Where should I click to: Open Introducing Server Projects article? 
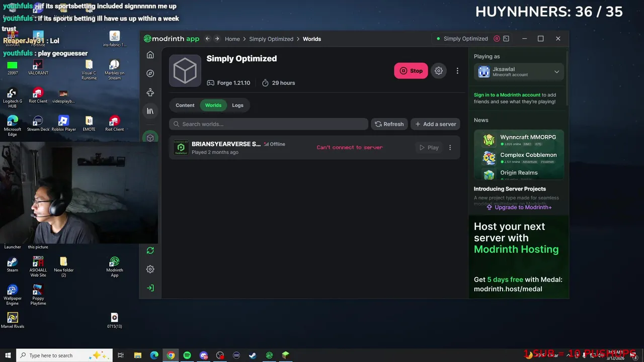tap(510, 189)
